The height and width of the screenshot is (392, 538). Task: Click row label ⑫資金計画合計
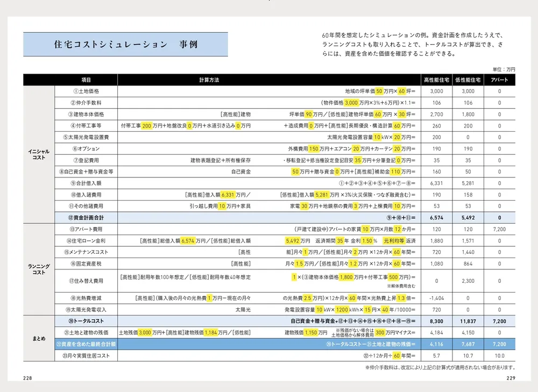click(x=86, y=218)
